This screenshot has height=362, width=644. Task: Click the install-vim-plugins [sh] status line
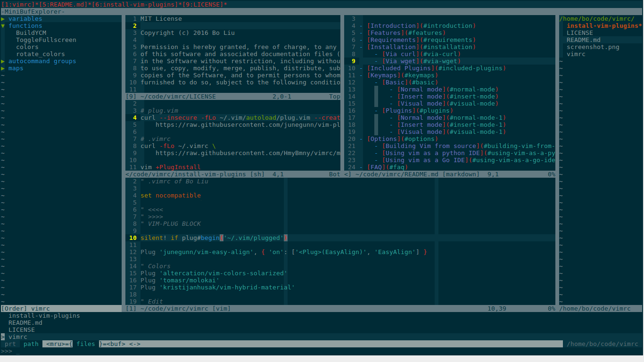pyautogui.click(x=233, y=174)
